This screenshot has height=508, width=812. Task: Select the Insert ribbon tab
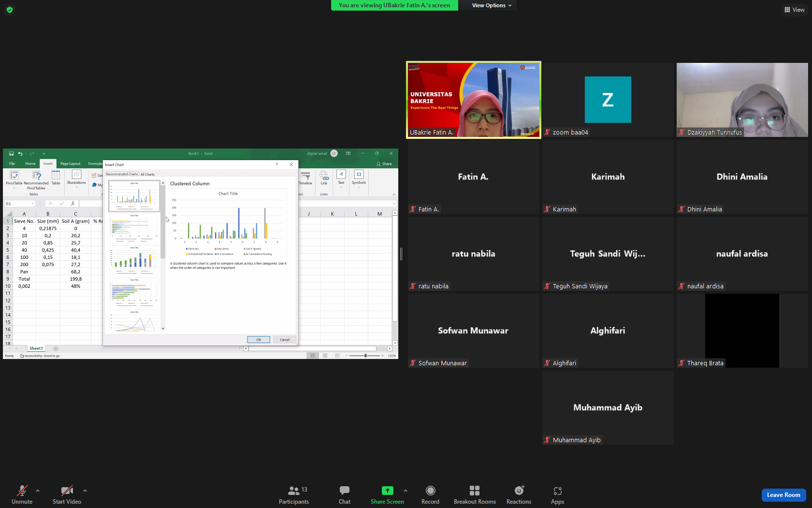pos(48,164)
